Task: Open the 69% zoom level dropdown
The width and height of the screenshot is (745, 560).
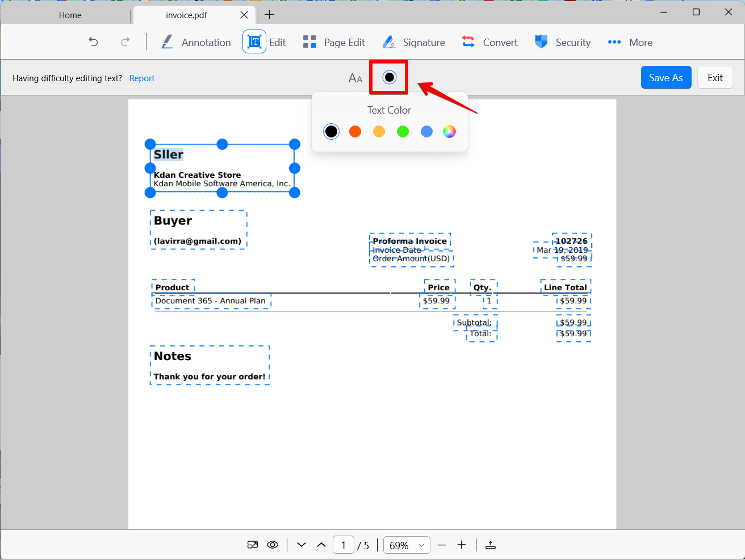Action: point(407,545)
